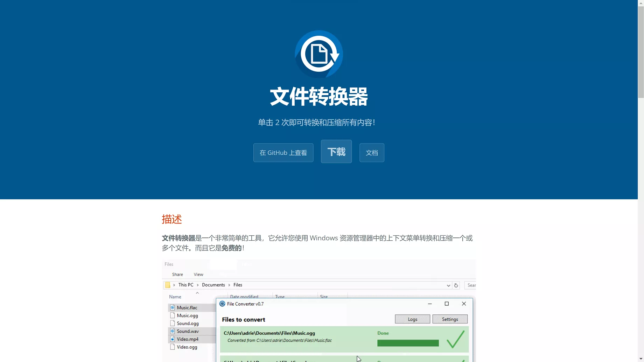Screen dimensions: 644x362
Task: Click the green Music.ogg progress bar
Action: (408, 343)
